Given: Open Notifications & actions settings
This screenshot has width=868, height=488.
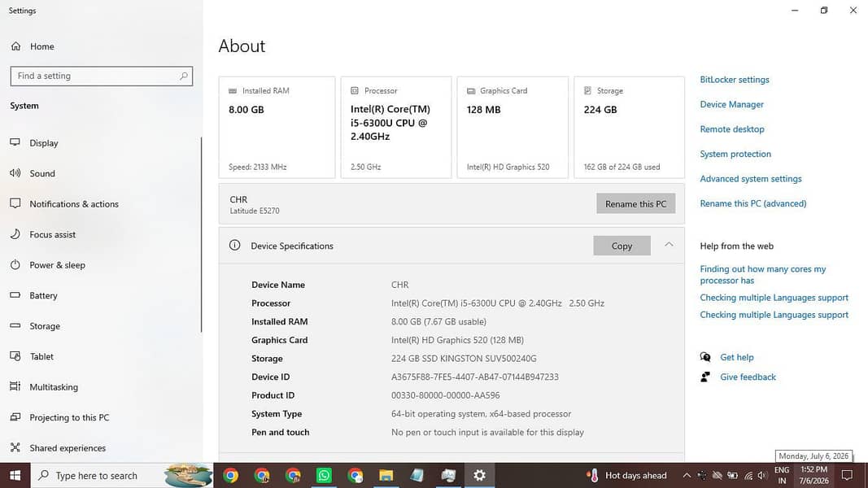Looking at the screenshot, I should coord(74,203).
